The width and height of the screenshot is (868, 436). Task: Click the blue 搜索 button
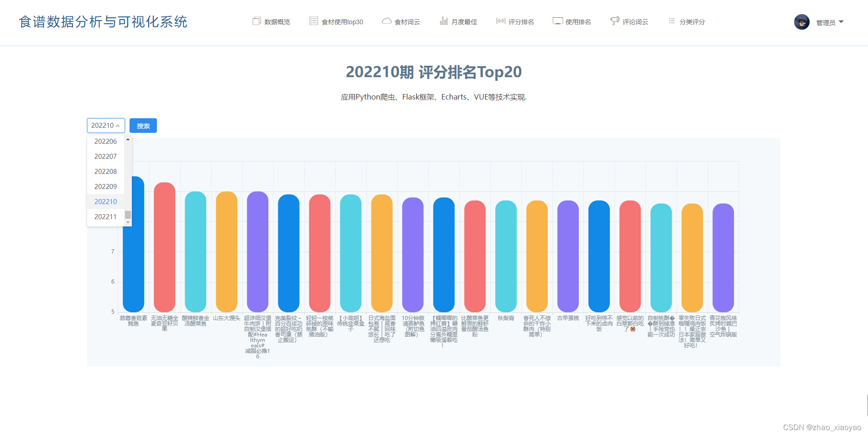point(143,126)
